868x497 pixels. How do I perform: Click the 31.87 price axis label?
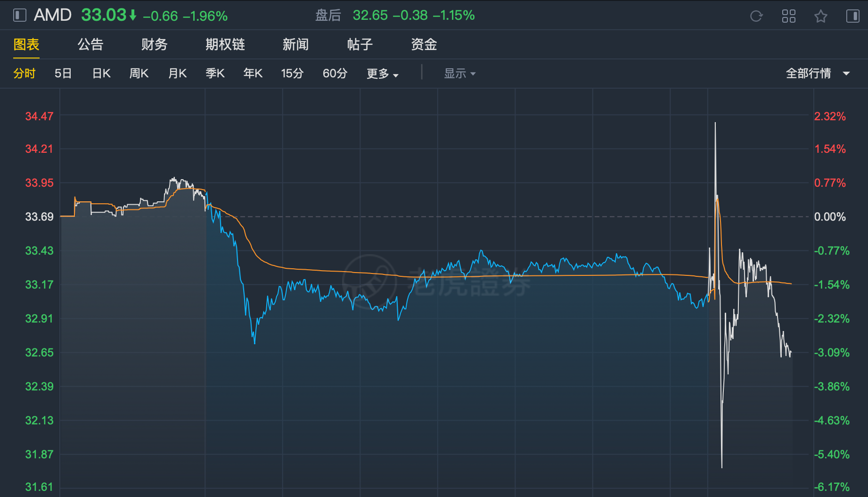click(x=39, y=455)
